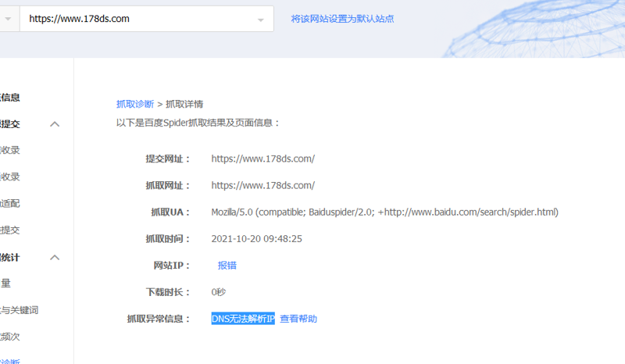Screen dimensions: 625x364
Task: Collapse the 提交 sidebar section chevron
Action: (55, 124)
